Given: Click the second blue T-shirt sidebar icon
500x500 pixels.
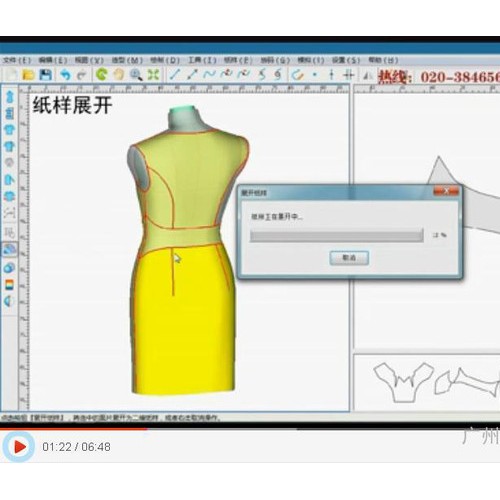Looking at the screenshot, I should coord(10,146).
